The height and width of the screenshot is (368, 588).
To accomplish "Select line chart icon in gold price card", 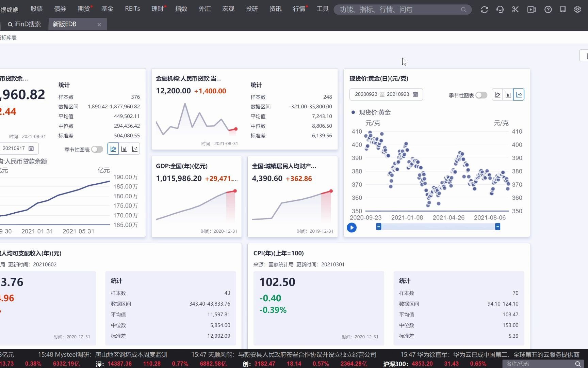I will click(497, 95).
